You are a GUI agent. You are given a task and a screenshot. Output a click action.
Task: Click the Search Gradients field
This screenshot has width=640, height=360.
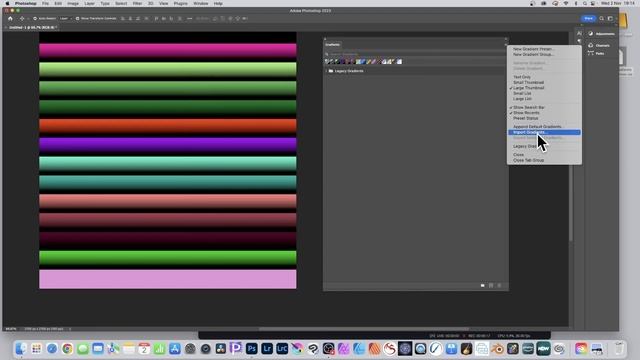(415, 54)
